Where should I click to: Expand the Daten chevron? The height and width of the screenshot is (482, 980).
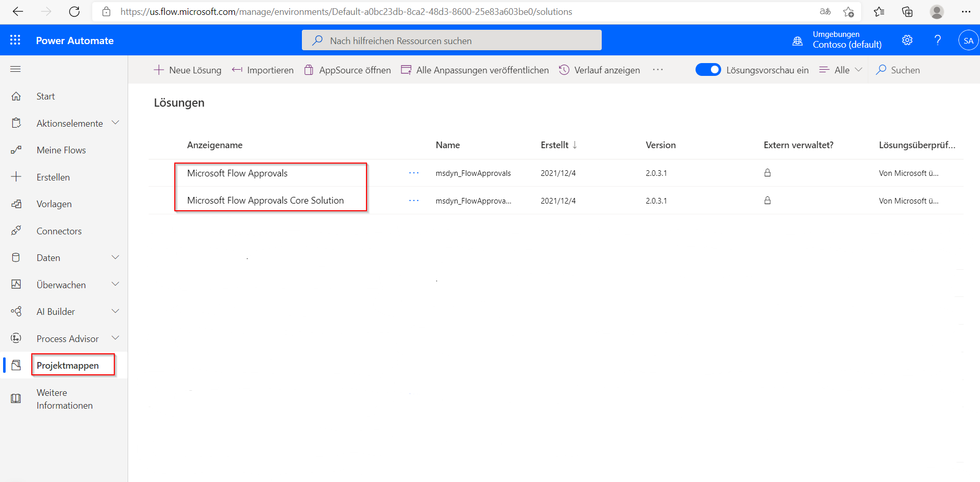pos(115,257)
